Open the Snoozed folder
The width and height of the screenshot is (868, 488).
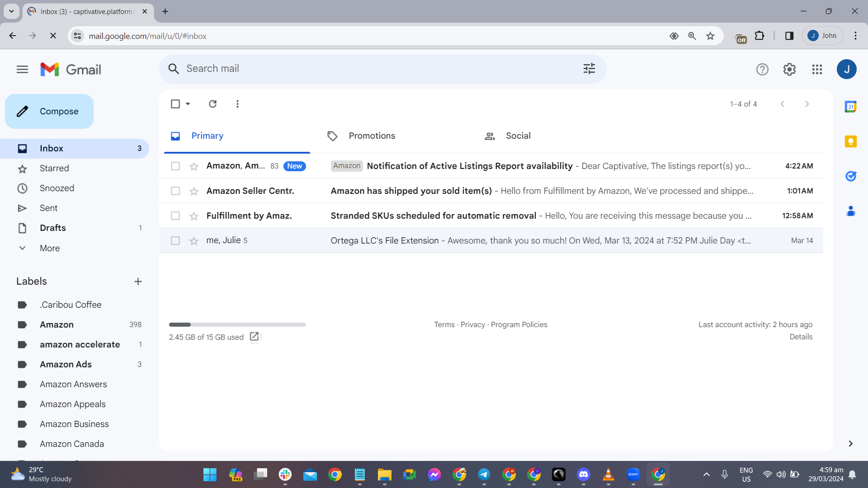[x=75, y=188]
